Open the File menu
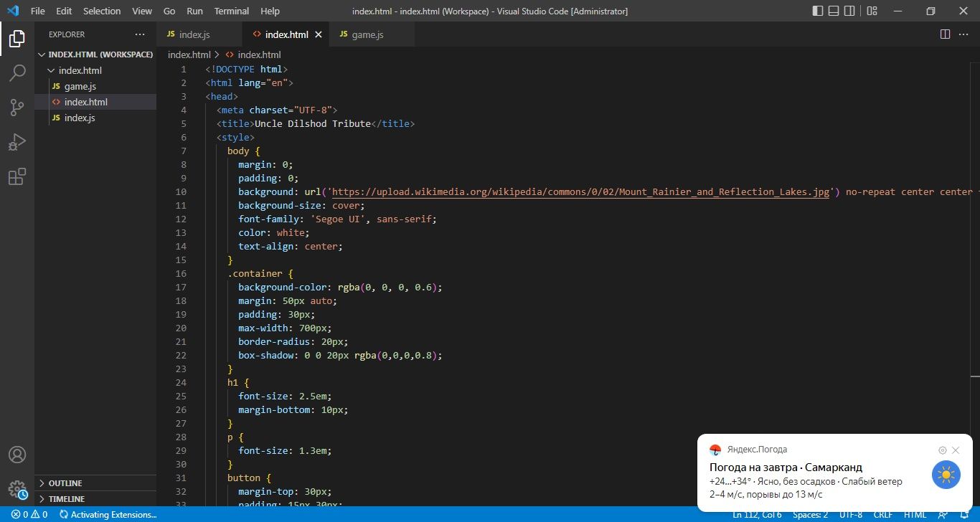The image size is (980, 522). pos(38,11)
